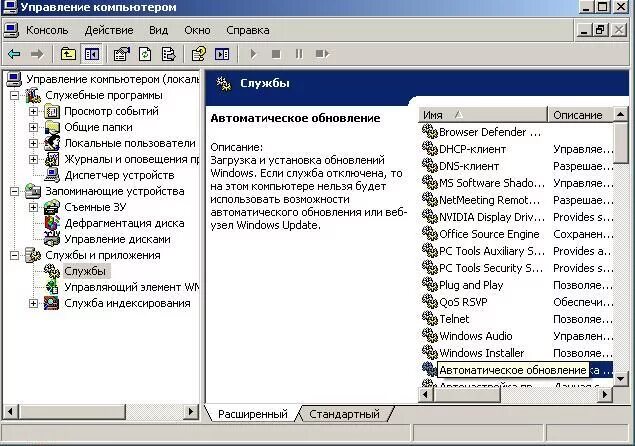The image size is (635, 446).
Task: Click the Служба индексирования icon
Action: [52, 303]
